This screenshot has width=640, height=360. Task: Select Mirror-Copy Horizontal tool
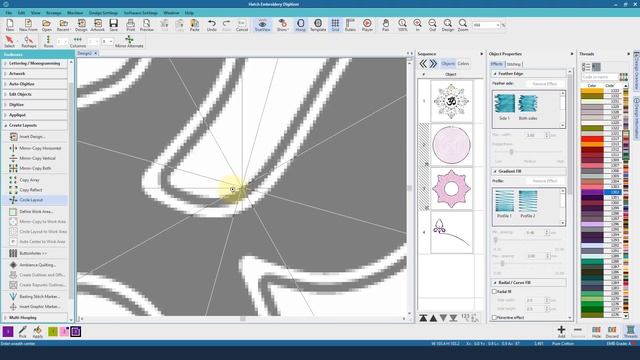coord(35,148)
